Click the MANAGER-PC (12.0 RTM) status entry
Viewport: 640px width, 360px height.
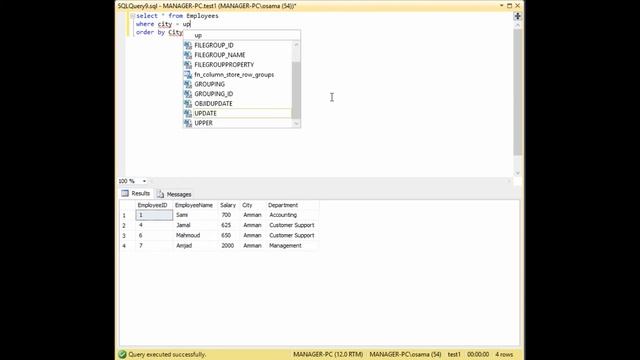pos(328,354)
